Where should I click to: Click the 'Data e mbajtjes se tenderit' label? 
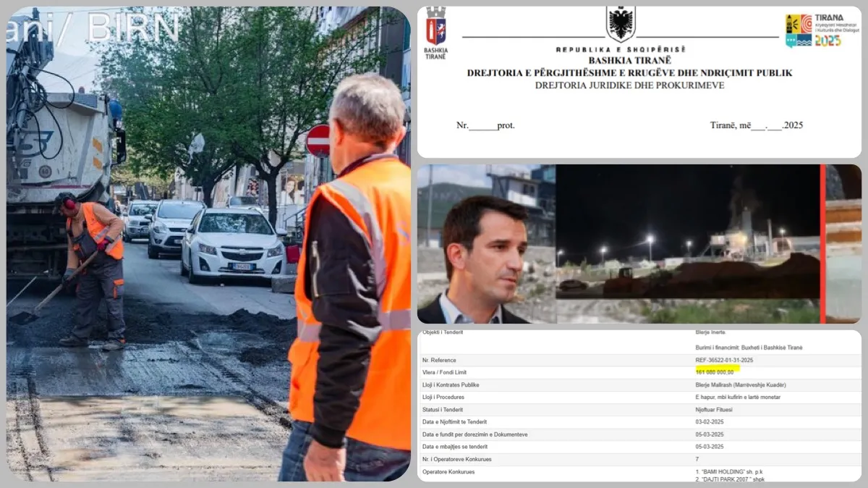454,447
